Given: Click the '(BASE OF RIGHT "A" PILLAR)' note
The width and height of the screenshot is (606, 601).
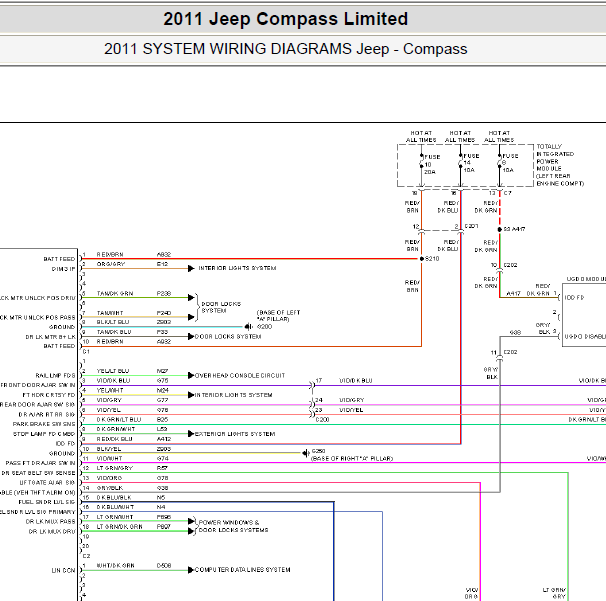Looking at the screenshot, I should click(x=352, y=458).
